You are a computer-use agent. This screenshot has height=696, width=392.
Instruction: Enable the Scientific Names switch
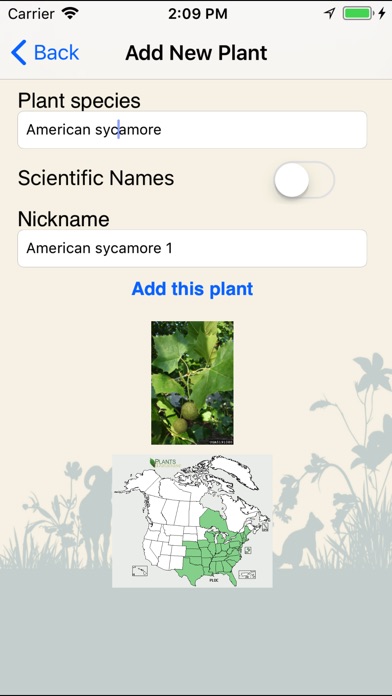[304, 179]
